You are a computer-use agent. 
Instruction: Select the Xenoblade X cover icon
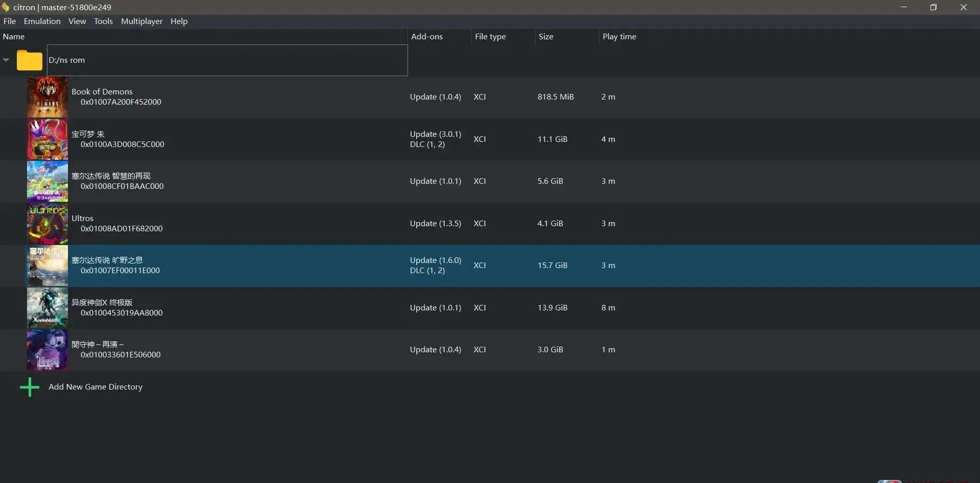47,308
